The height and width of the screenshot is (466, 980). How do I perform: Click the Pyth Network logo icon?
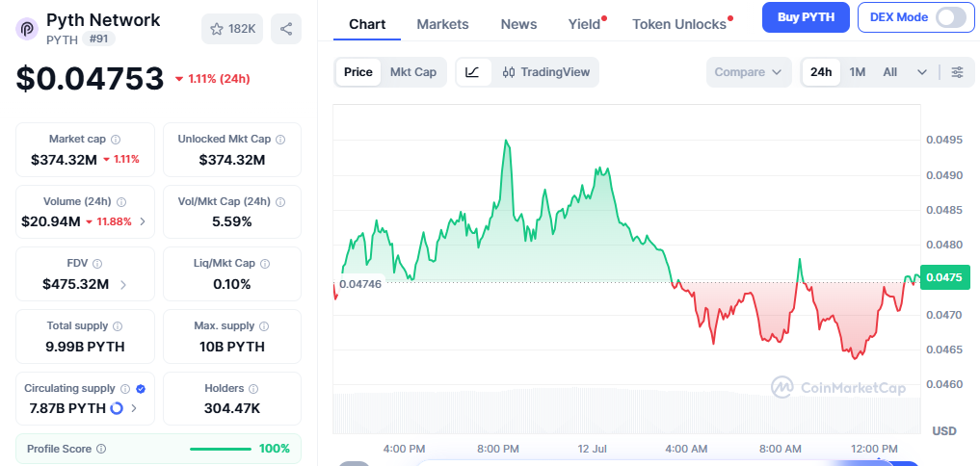tap(27, 29)
